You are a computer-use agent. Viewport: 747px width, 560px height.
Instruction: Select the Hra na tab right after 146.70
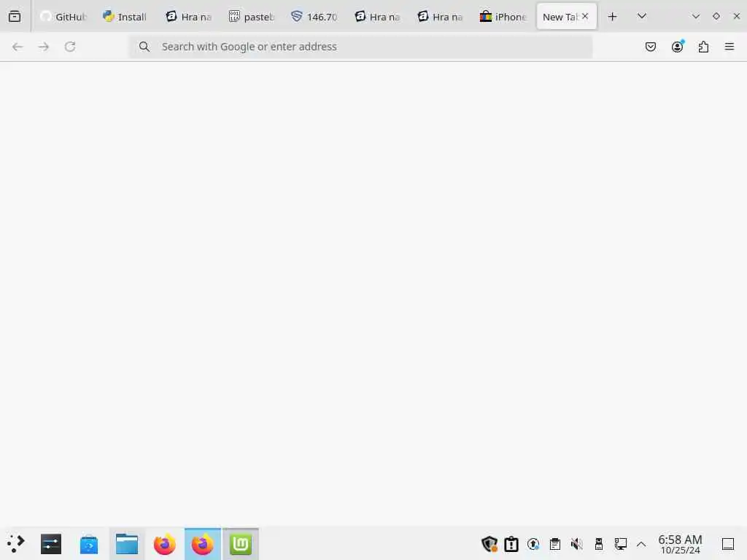[x=379, y=17]
